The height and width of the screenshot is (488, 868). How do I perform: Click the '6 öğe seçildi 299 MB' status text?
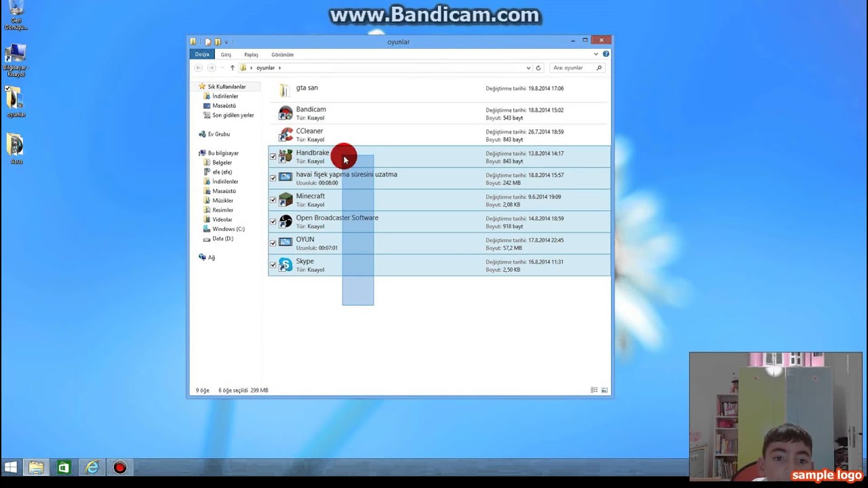click(x=243, y=390)
